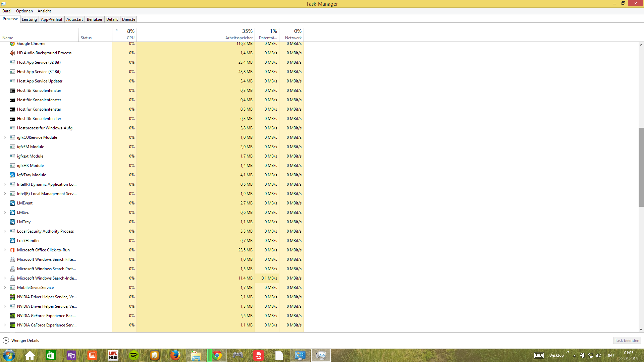Click the Microsoft Office Click-to-Run icon
The image size is (644, 362).
tap(12, 250)
